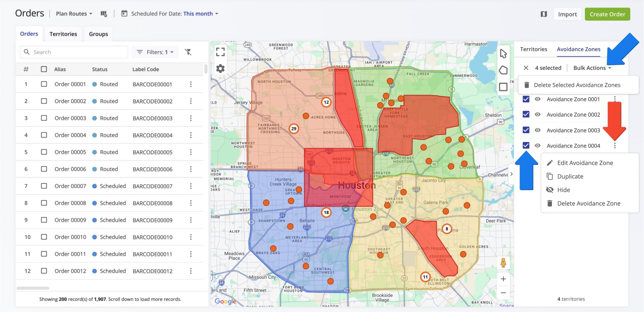The image size is (644, 312).
Task: Click the map cluster marker numbered 18
Action: [x=326, y=213]
